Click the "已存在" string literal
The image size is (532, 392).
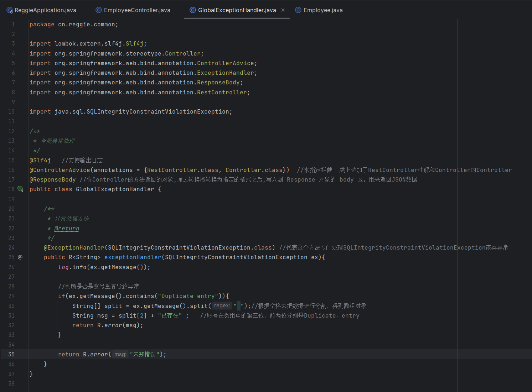(x=170, y=315)
